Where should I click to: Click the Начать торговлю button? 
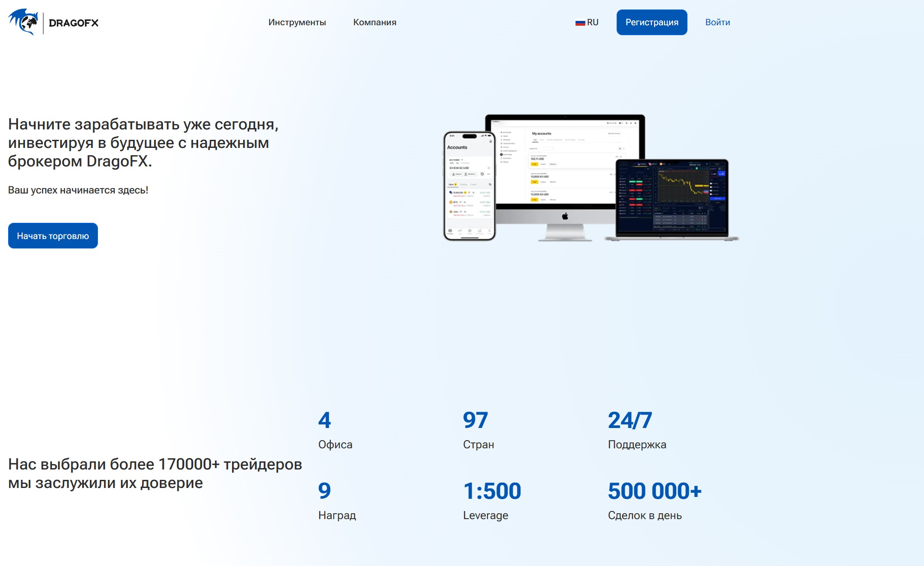coord(53,235)
